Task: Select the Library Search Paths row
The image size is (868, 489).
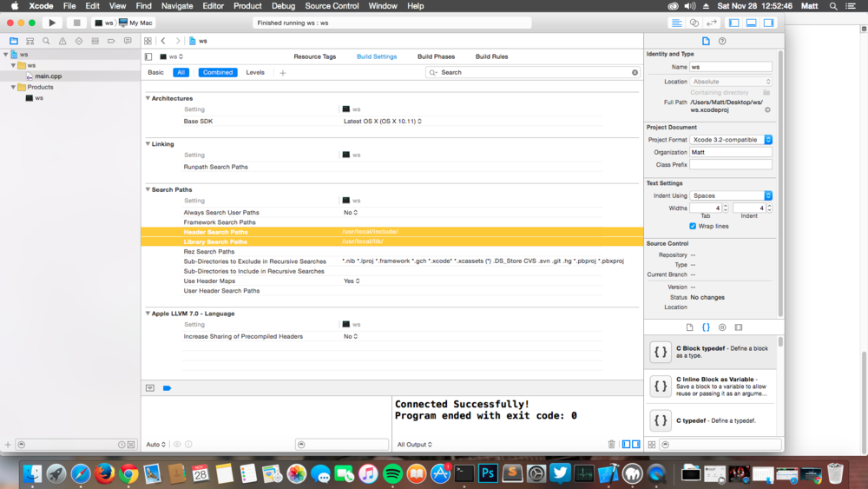Action: (392, 241)
